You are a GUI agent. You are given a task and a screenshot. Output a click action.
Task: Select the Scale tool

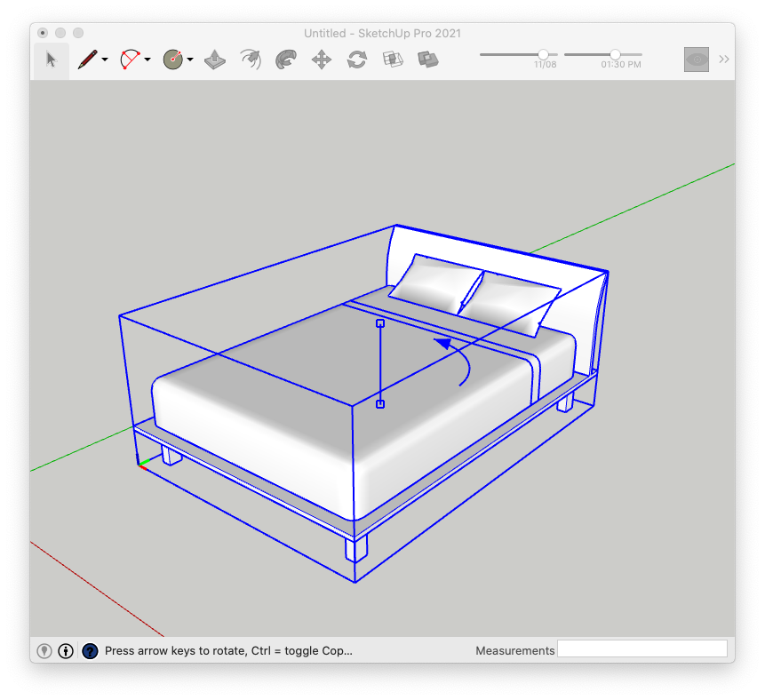(x=393, y=60)
